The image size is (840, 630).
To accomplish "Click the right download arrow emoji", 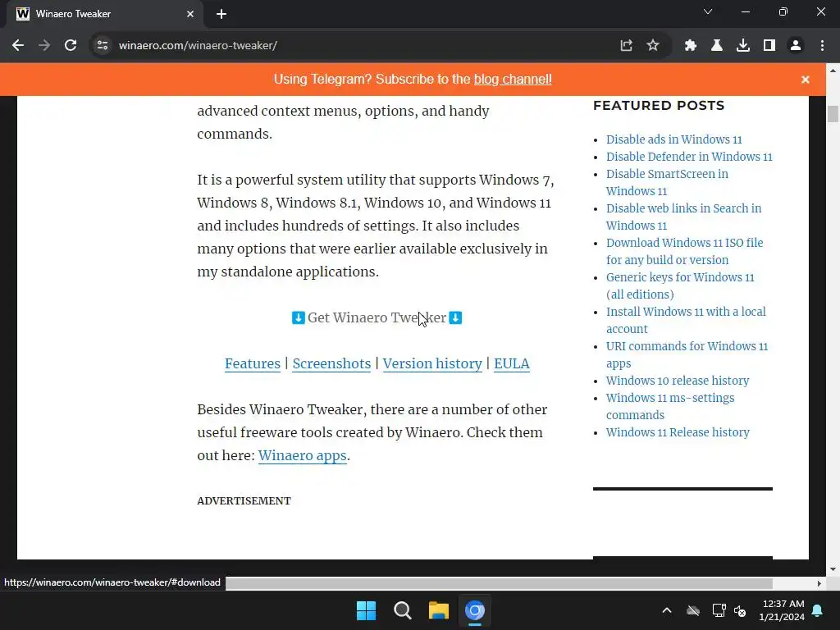I will 455,317.
